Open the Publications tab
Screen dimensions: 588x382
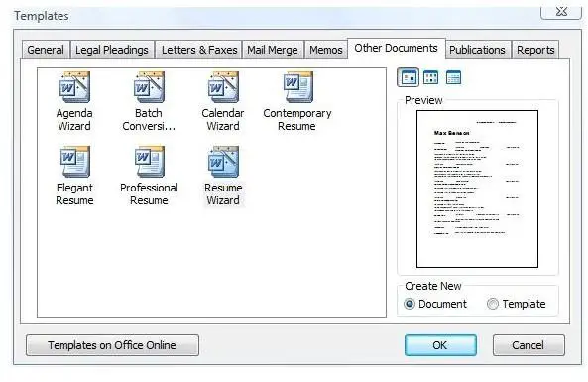477,50
